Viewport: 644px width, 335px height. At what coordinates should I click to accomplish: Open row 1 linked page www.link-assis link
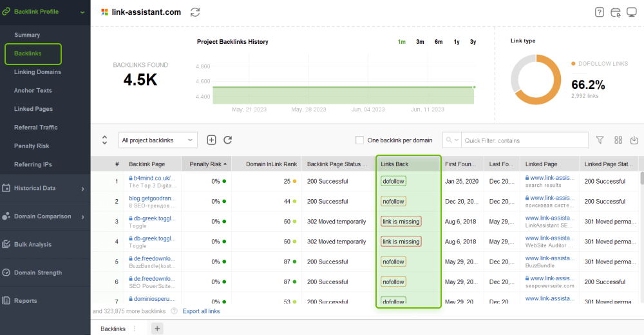click(x=553, y=178)
